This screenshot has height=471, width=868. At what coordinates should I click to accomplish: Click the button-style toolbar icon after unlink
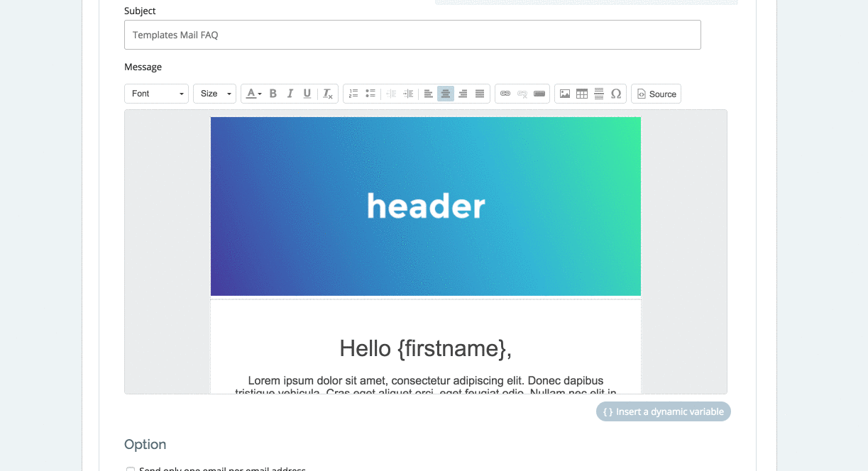[539, 94]
